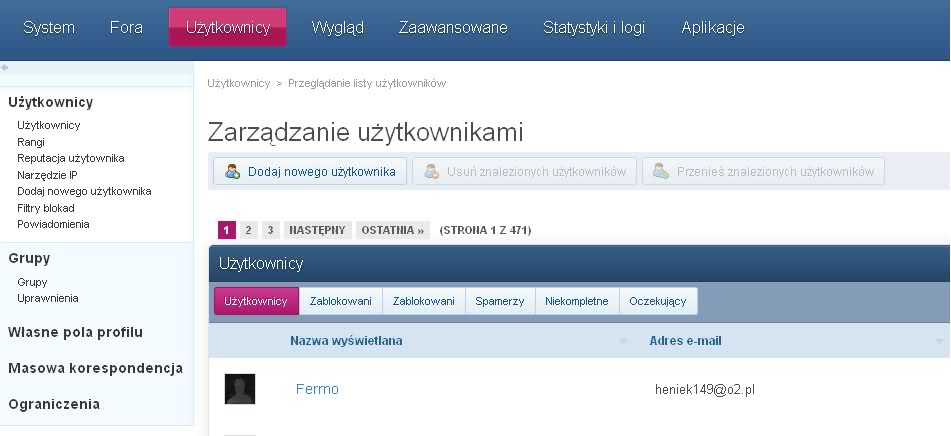
Task: Open 'Statystyki i logi' top menu
Action: click(594, 28)
